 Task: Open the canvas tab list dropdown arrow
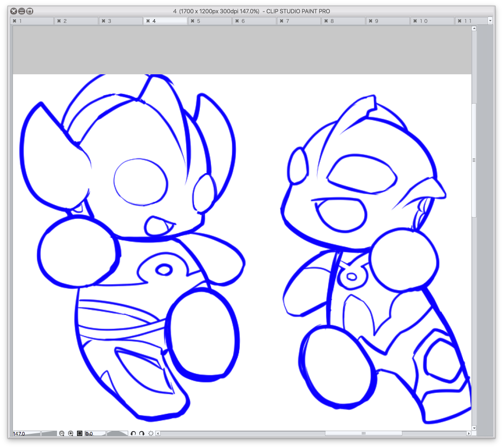[x=490, y=21]
